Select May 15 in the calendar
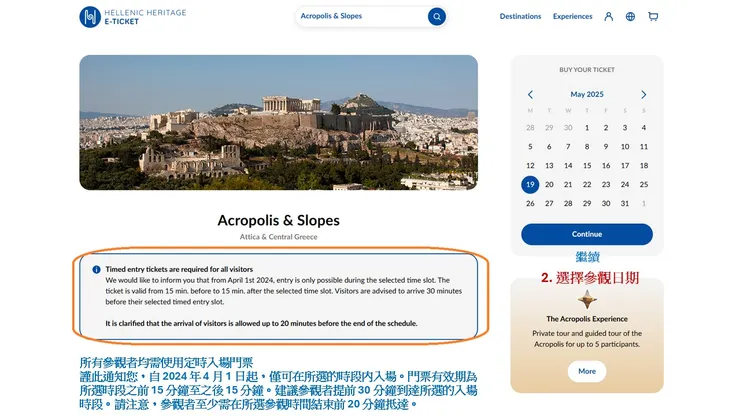This screenshot has height=416, width=740. (x=587, y=166)
